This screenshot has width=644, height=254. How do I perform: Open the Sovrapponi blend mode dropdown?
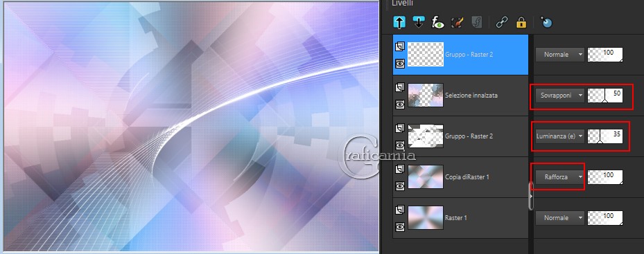(x=560, y=96)
